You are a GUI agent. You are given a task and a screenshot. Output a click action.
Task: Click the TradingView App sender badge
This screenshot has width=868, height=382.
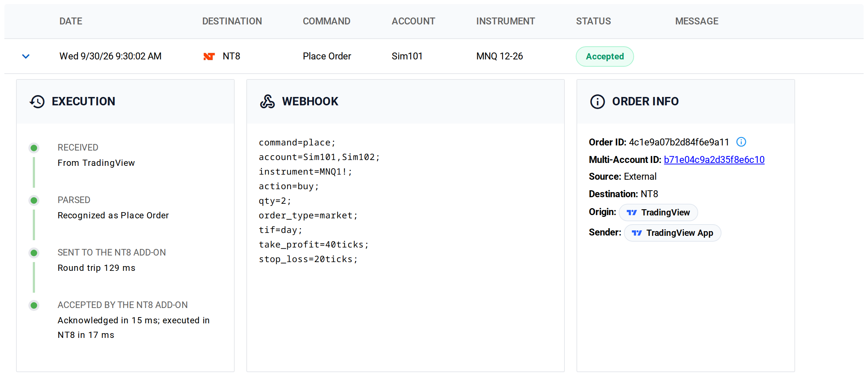(672, 233)
